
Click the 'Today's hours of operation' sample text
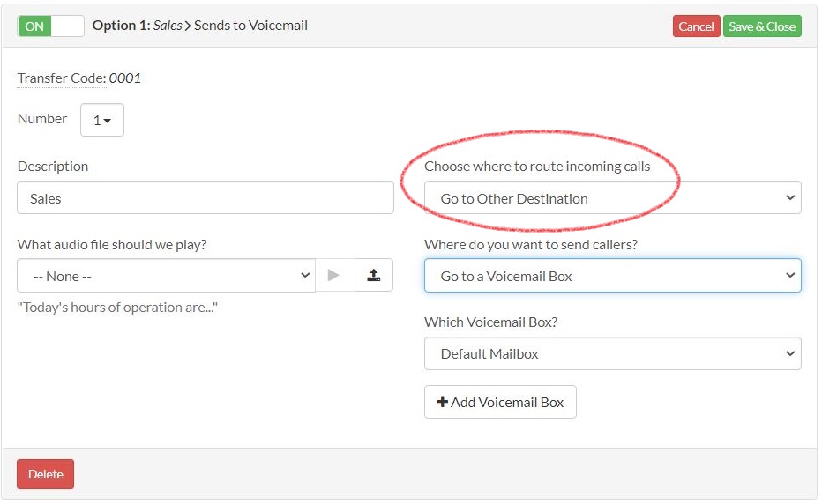[x=117, y=308]
